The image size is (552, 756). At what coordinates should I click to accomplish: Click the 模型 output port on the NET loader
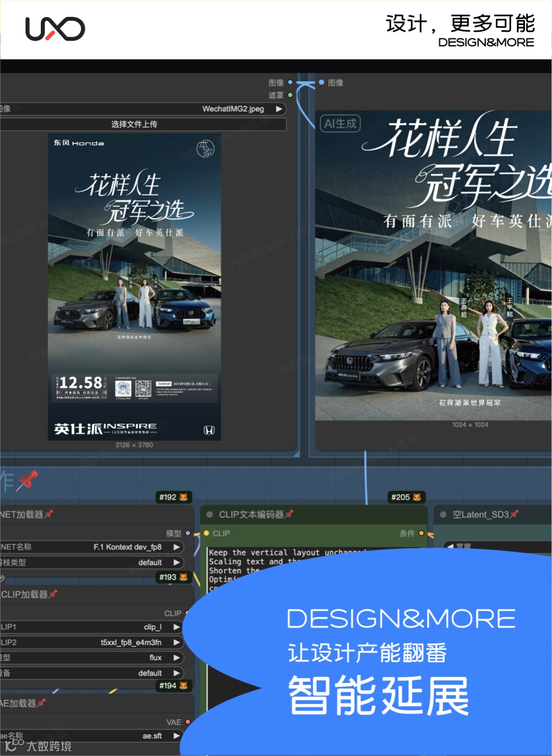pyautogui.click(x=188, y=533)
